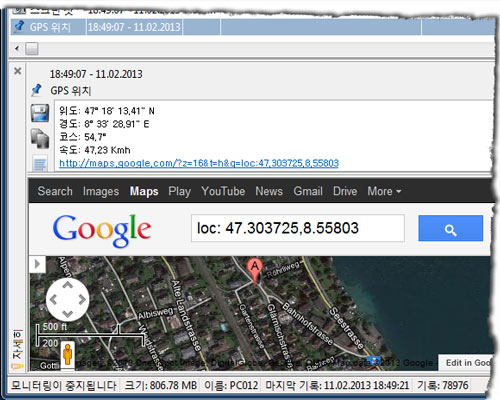Click the Albisweg label on map
This screenshot has height=400, width=500.
[x=156, y=313]
